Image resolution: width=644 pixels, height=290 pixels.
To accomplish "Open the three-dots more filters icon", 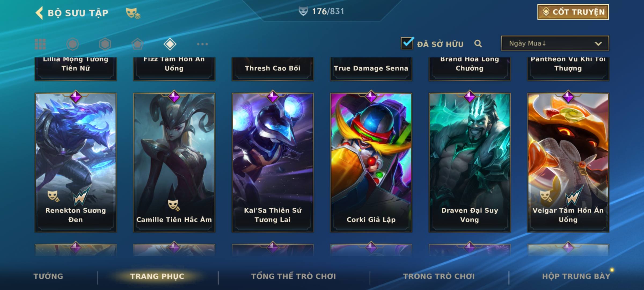I will (202, 44).
